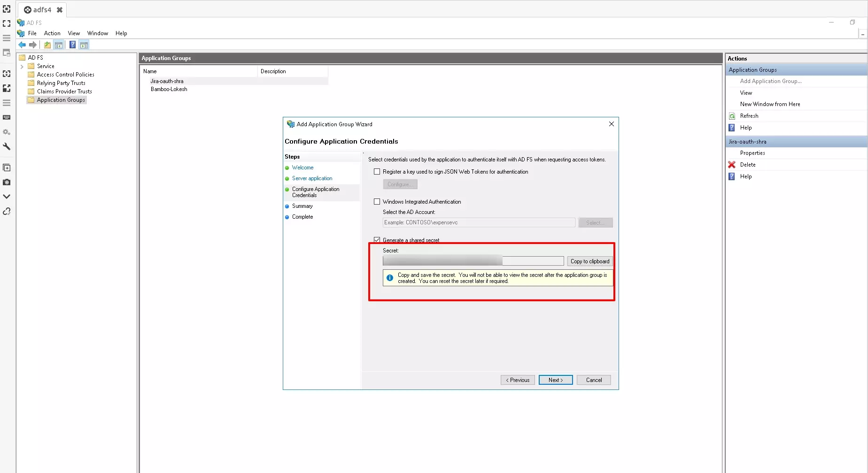Viewport: 868px width, 473px height.
Task: Toggle the Show/Hide console tree toolbar icon
Action: coord(59,45)
